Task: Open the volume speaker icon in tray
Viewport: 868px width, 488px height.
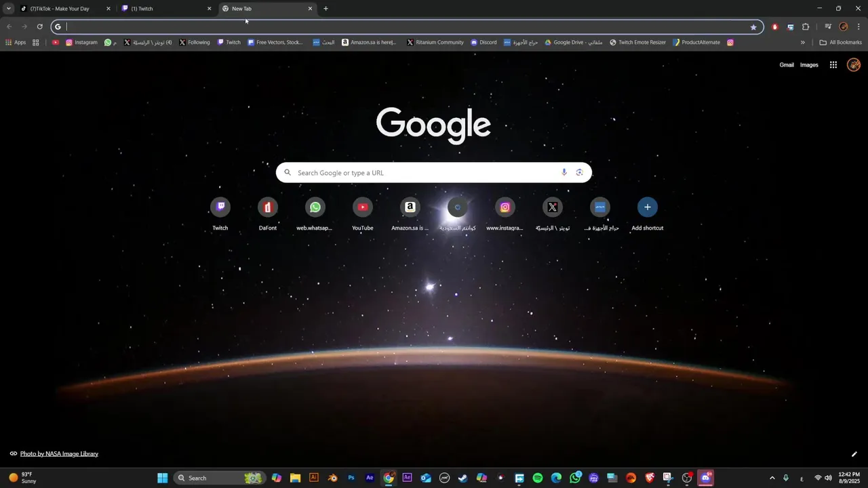Action: pyautogui.click(x=828, y=478)
